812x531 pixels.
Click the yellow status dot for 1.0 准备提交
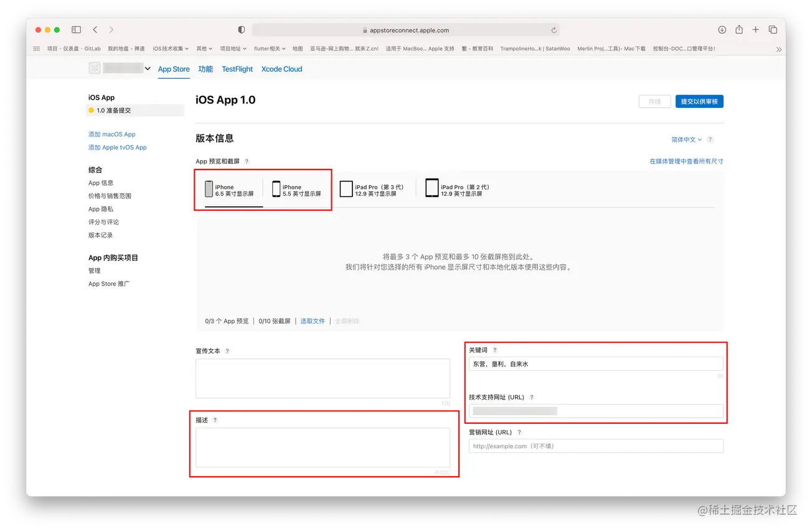[91, 110]
